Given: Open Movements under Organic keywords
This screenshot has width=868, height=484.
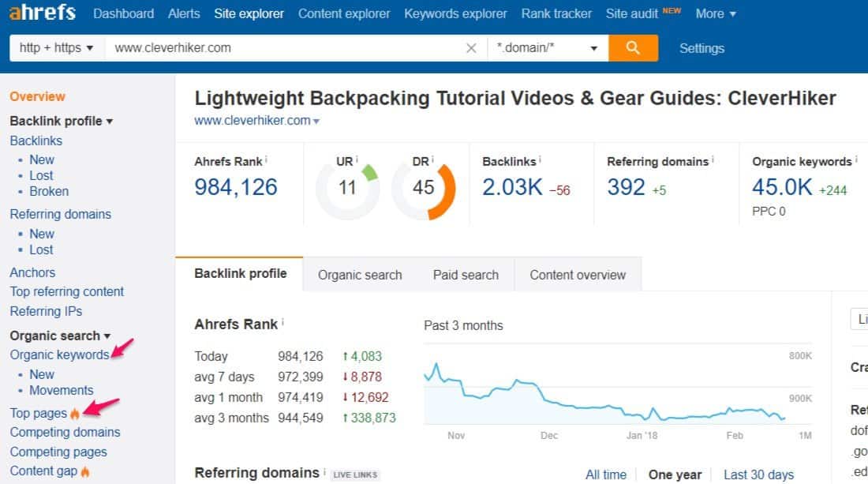Looking at the screenshot, I should click(62, 390).
